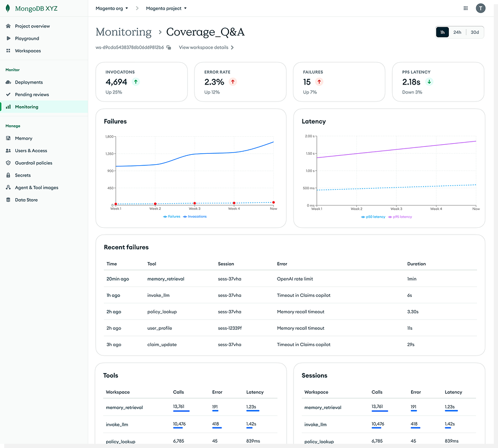Click the red failure point at Week 3

point(195,203)
